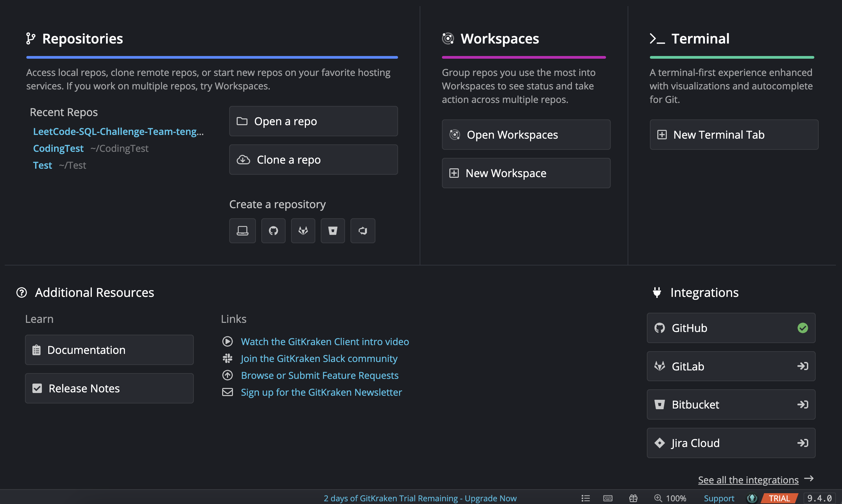Screen dimensions: 842x504
Task: Open a repo button
Action: [x=313, y=121]
